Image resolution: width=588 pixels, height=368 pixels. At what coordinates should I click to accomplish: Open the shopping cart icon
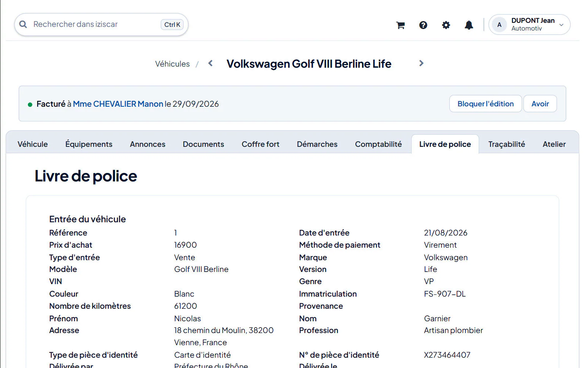tap(401, 25)
